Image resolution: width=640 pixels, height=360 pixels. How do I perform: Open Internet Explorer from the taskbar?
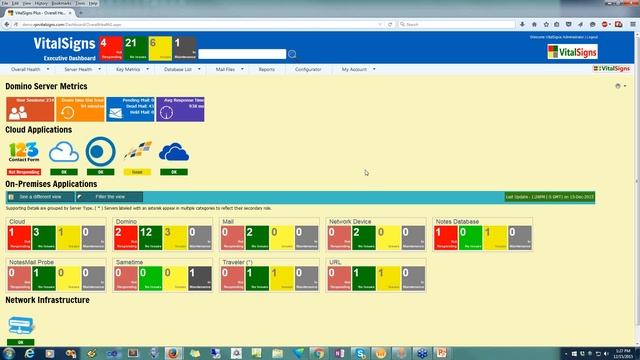(29, 353)
